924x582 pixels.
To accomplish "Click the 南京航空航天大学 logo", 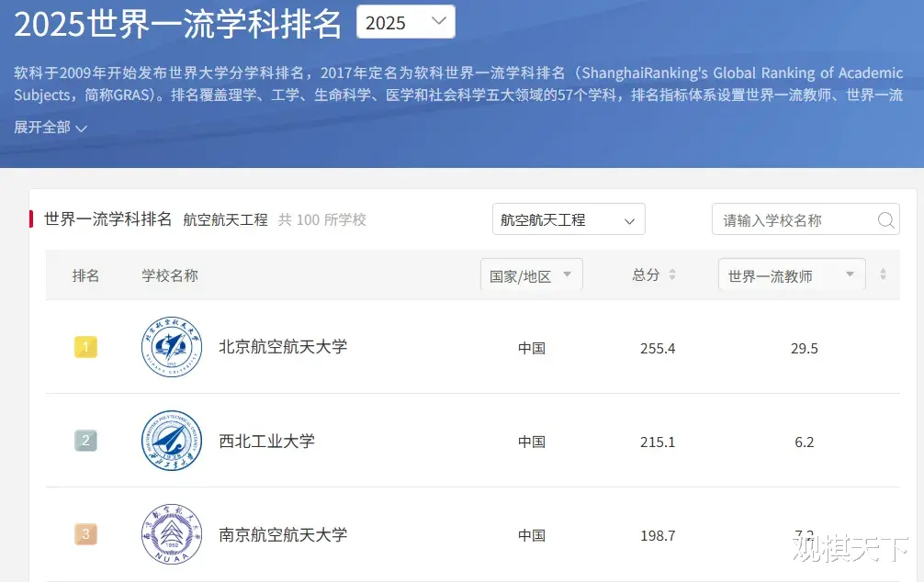I will point(172,534).
